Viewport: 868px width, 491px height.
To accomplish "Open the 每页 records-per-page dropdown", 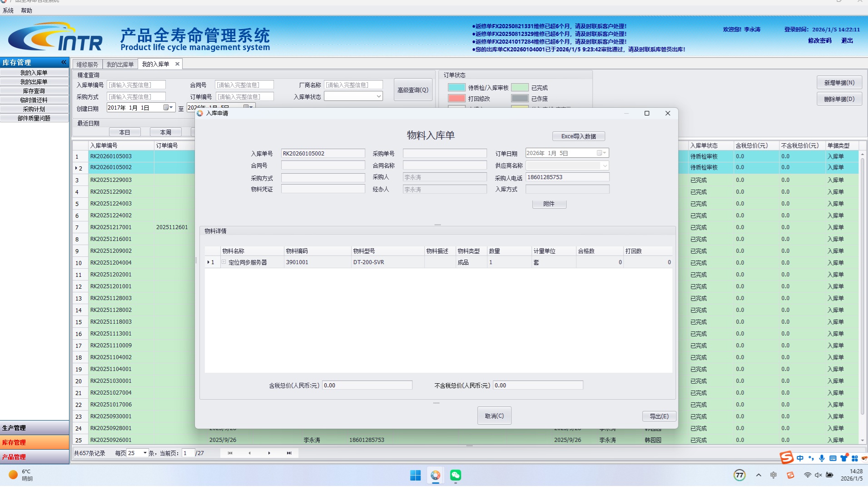I will 145,453.
